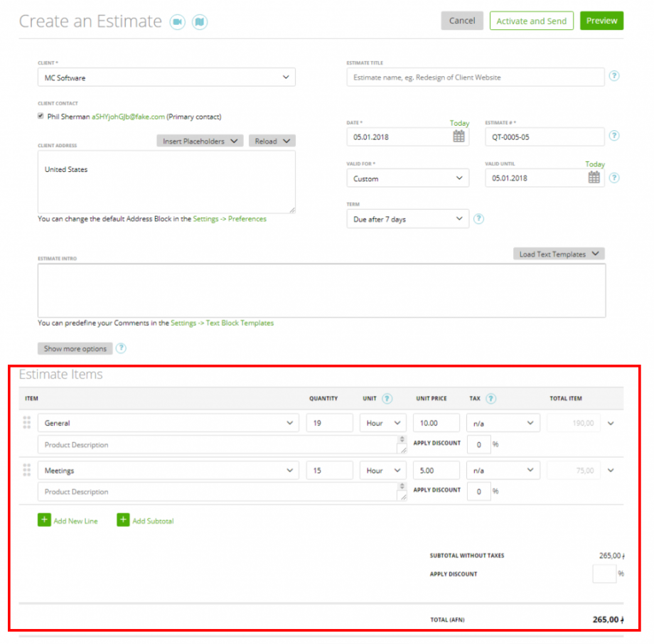Click the Add Subtotal button
The width and height of the screenshot is (654, 644).
[145, 520]
